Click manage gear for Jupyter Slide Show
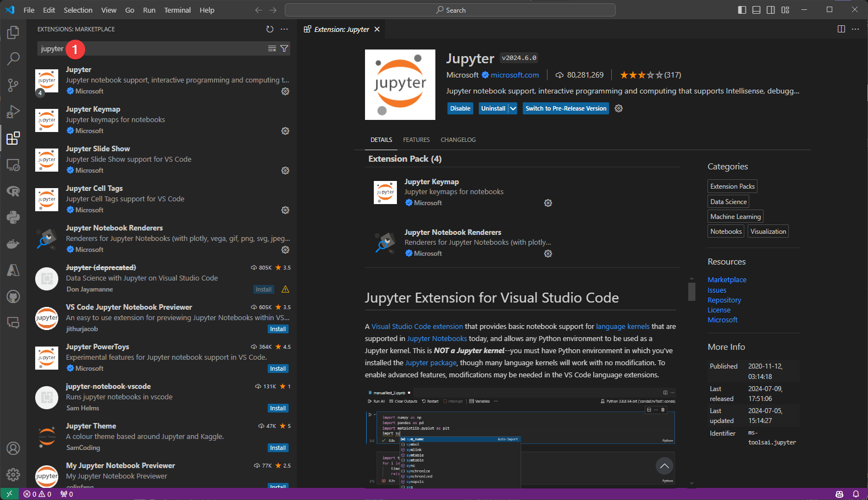 [x=285, y=171]
